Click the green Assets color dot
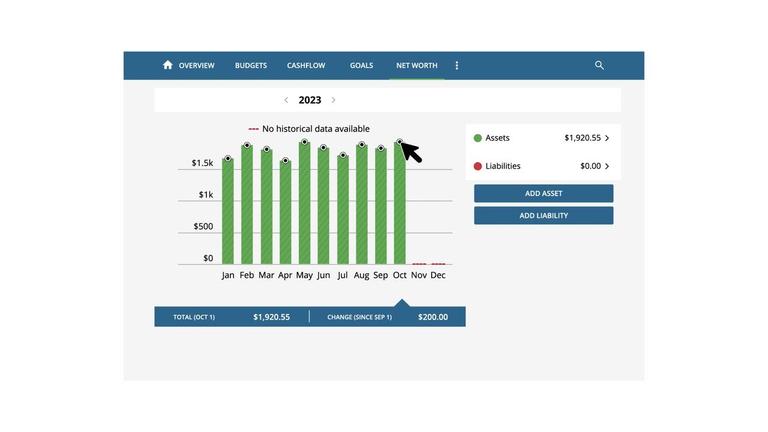Screen dimensions: 768x432 point(478,138)
